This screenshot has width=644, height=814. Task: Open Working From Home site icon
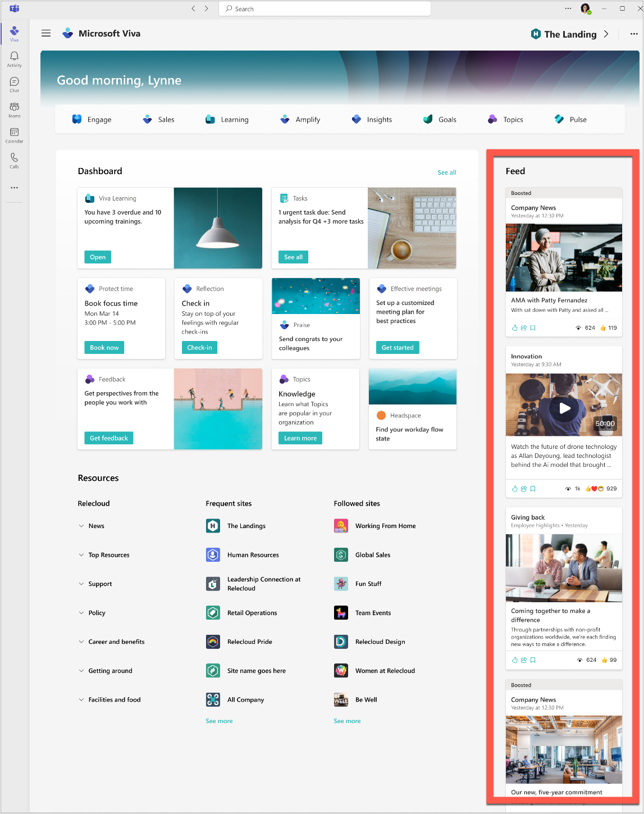341,526
